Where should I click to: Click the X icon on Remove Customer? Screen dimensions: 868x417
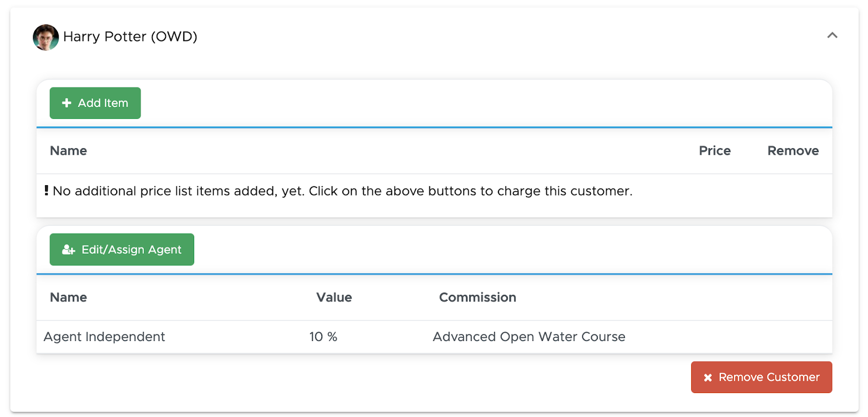[708, 377]
